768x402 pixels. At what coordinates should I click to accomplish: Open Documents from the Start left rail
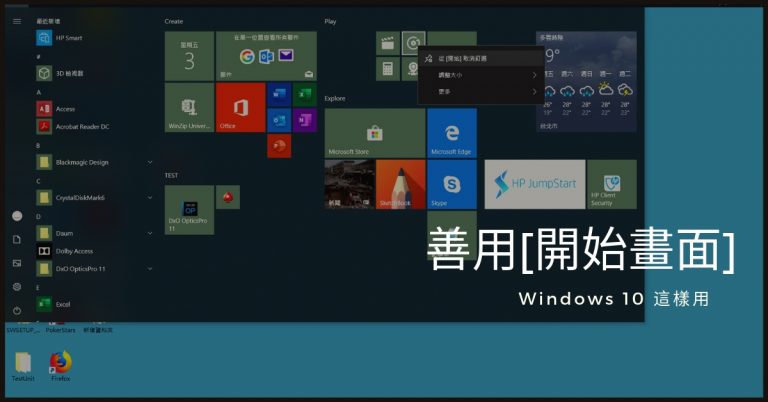point(17,239)
